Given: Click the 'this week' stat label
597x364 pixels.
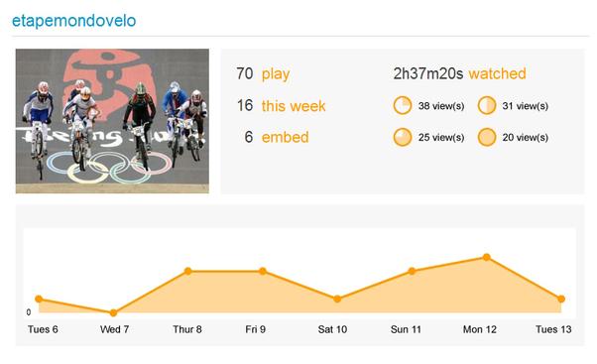Looking at the screenshot, I should (294, 106).
